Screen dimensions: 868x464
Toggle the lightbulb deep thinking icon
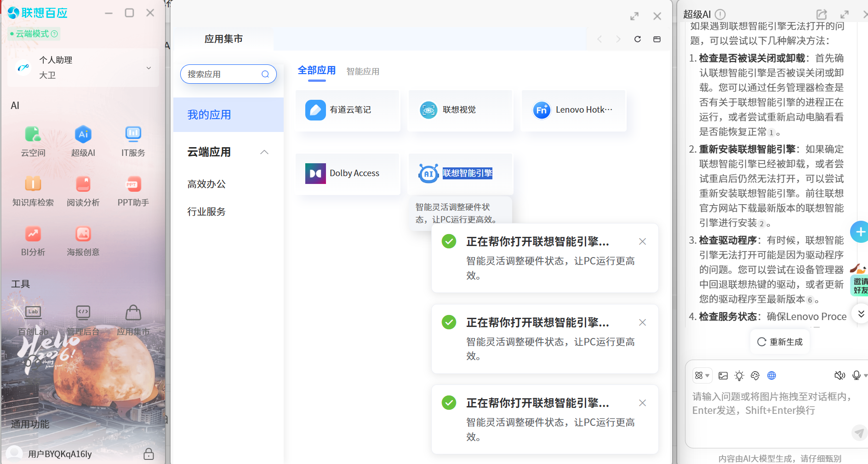pyautogui.click(x=739, y=376)
